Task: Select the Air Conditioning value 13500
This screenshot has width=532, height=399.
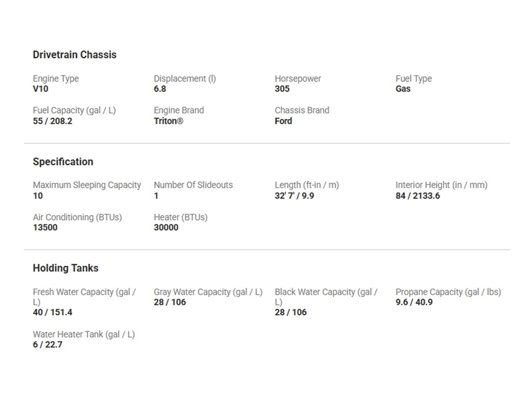Action: [x=45, y=228]
